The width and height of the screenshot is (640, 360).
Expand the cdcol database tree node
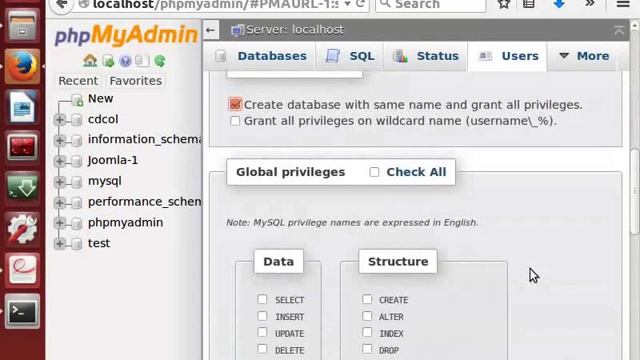(60, 120)
